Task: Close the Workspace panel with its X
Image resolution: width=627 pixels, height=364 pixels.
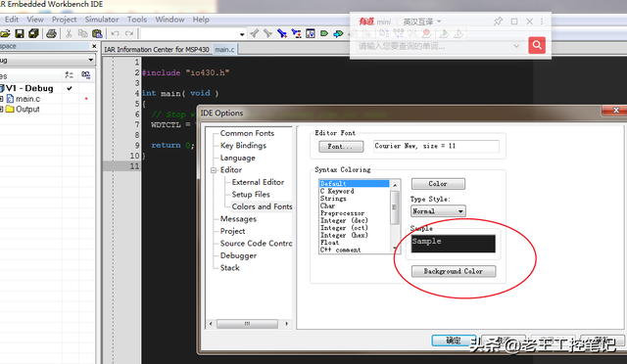Action: (94, 46)
